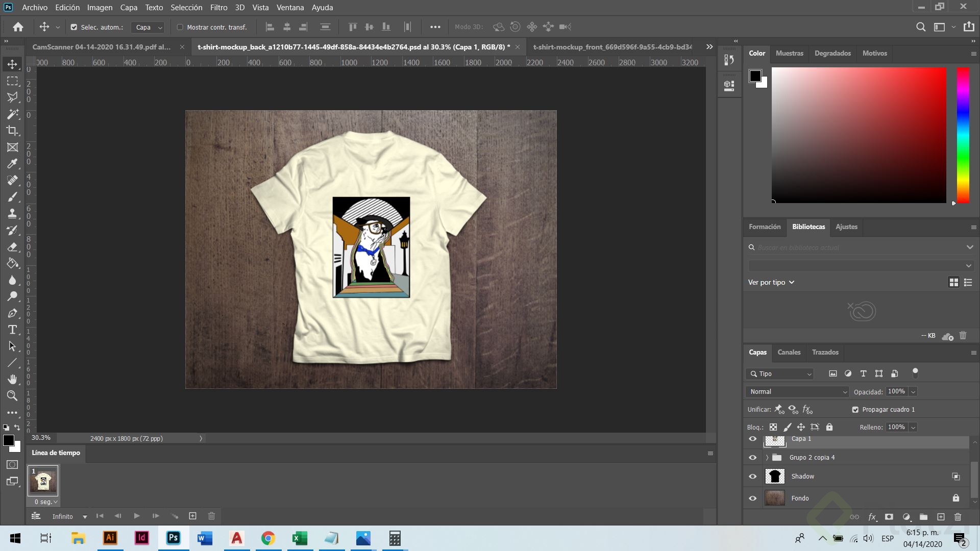Toggle Propagar cuadro 1 checkbox
Viewport: 980px width, 551px height.
(x=855, y=410)
